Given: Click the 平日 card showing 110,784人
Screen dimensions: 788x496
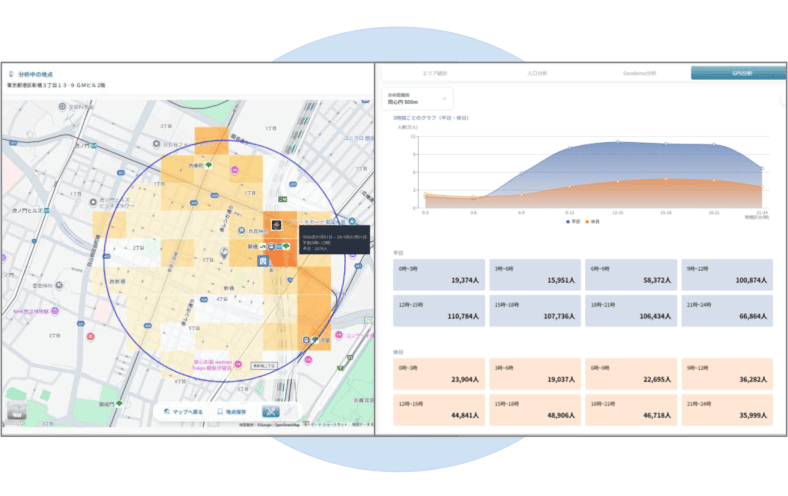Looking at the screenshot, I should pyautogui.click(x=439, y=311).
